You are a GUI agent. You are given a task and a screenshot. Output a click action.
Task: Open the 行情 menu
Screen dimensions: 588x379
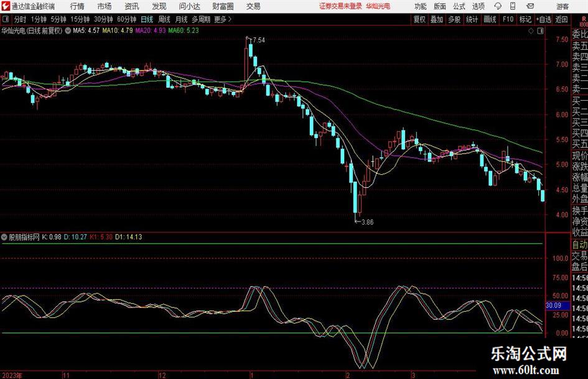point(77,6)
